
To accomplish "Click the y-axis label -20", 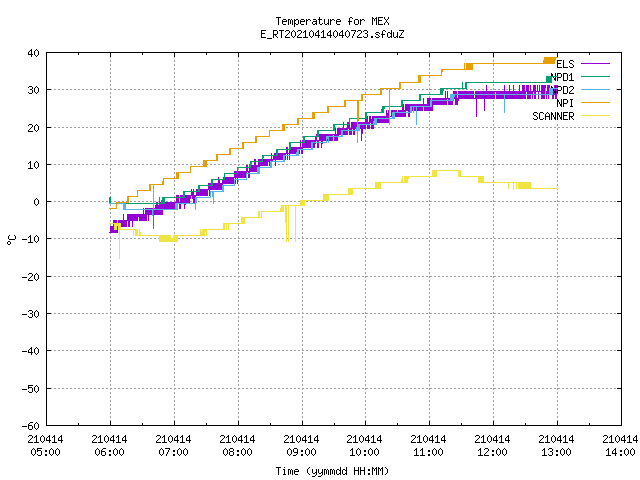I will (31, 277).
